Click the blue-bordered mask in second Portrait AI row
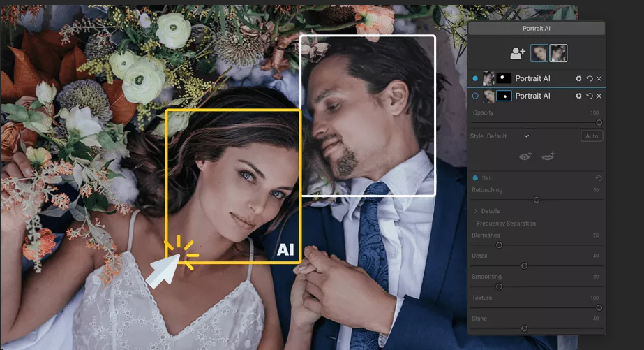Screen dimensions: 644x350 pos(504,96)
